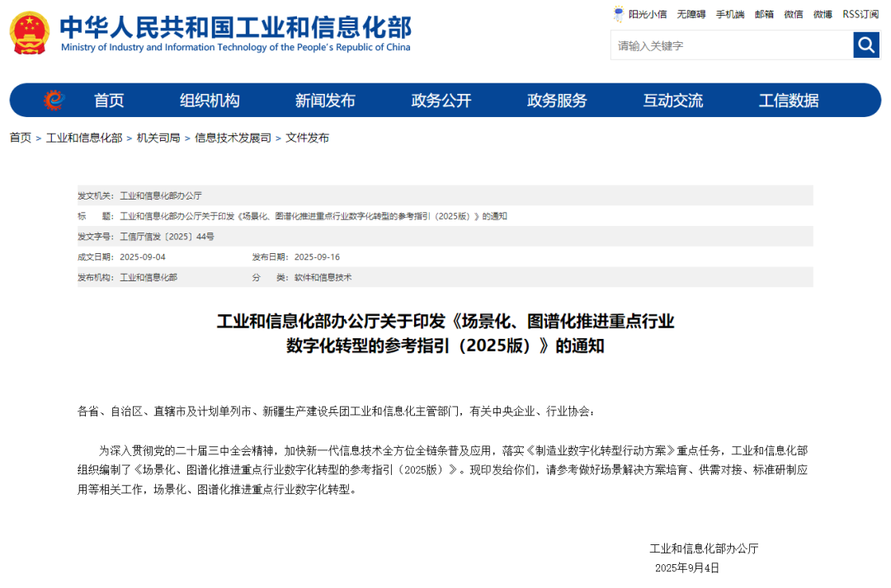891x588 pixels.
Task: Select the 成文日期 value 2025-09-04
Action: click(143, 256)
